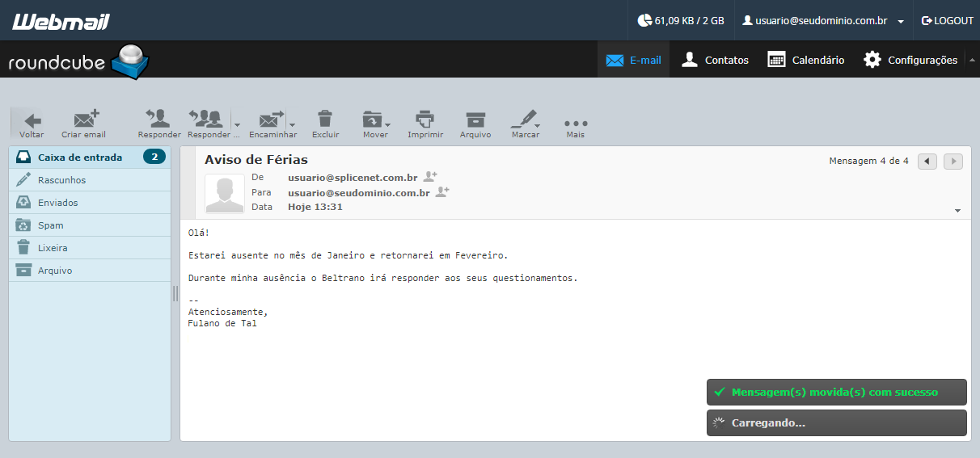980x458 pixels.
Task: Open Configurações settings
Action: 910,60
